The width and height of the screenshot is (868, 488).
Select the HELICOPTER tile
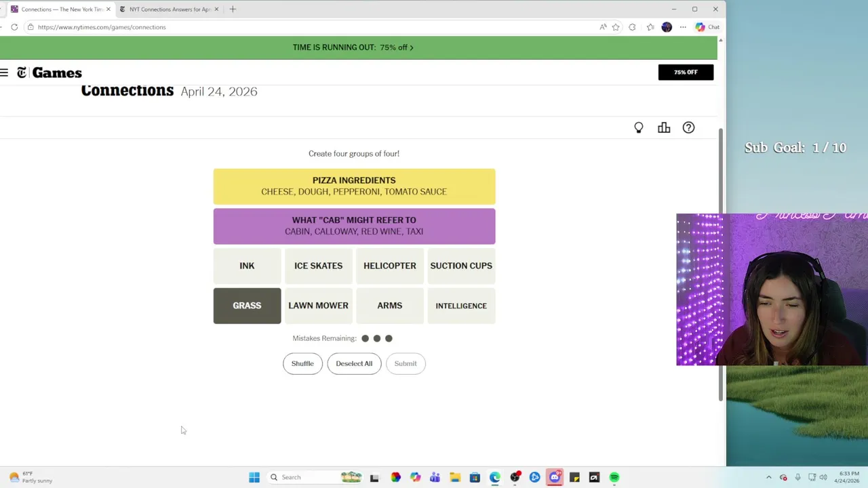coord(390,266)
